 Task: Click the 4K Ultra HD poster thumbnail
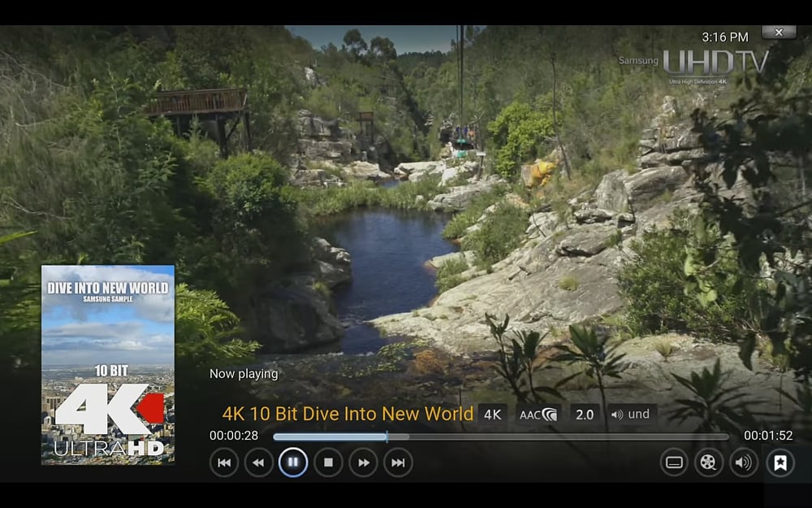pyautogui.click(x=108, y=365)
